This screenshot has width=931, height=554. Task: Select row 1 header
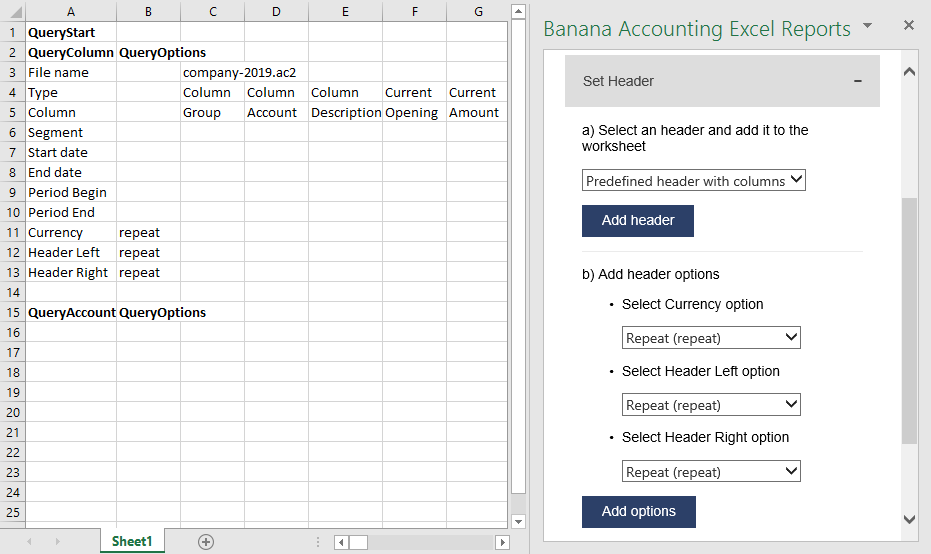[x=12, y=33]
